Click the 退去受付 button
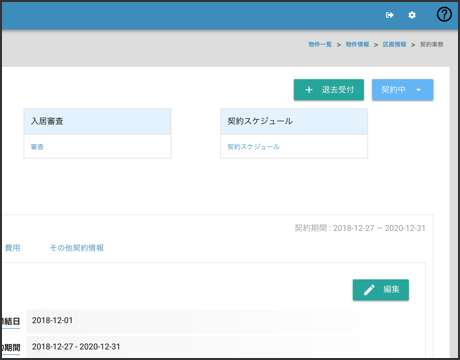460x360 pixels. pyautogui.click(x=329, y=90)
